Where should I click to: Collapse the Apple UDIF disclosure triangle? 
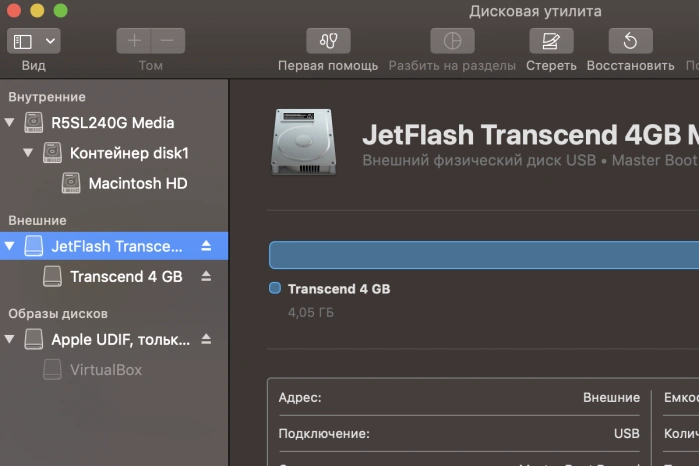click(x=9, y=339)
